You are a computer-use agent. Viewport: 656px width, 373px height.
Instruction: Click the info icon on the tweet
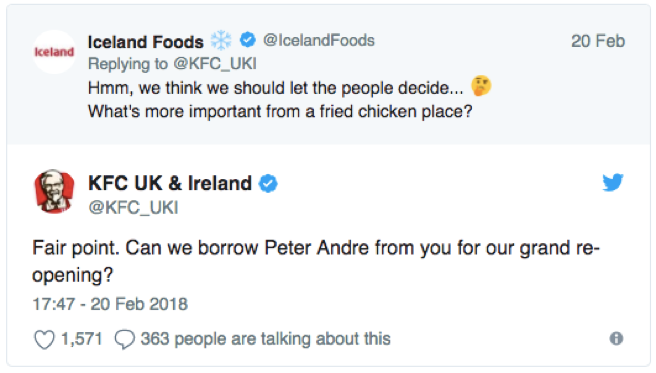pos(616,338)
